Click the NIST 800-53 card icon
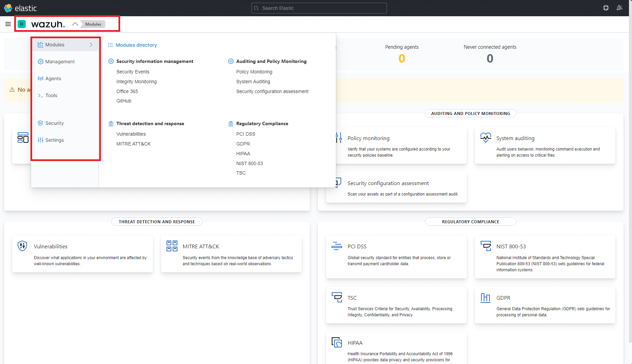The height and width of the screenshot is (364, 632). pos(486,246)
